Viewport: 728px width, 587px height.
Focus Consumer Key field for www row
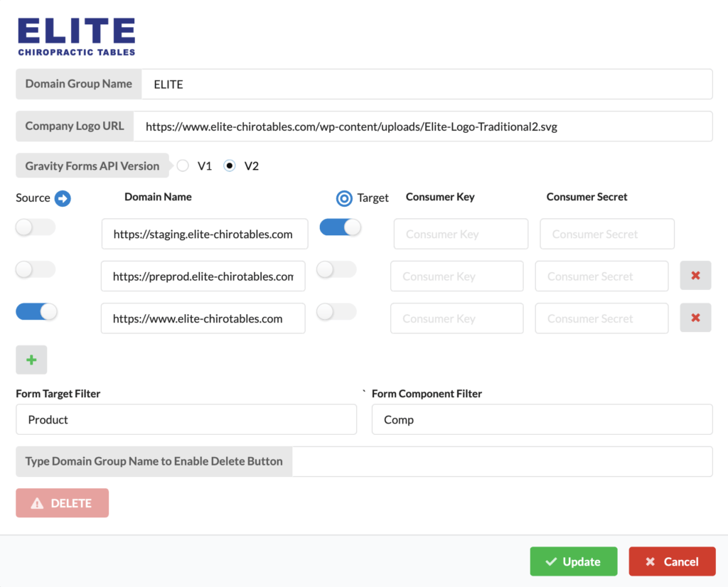click(457, 318)
